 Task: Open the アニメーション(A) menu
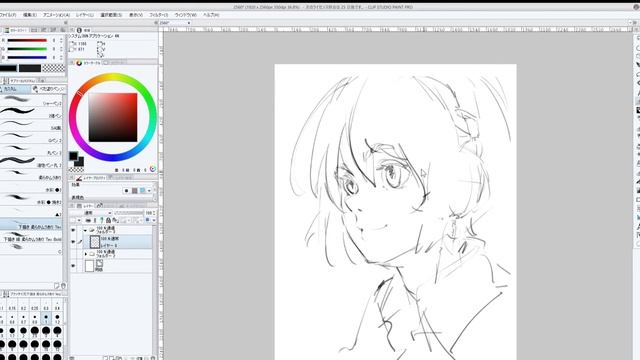click(56, 15)
